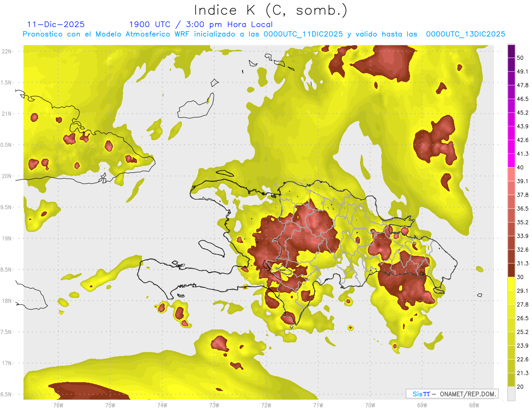Click the '74W' longitude label

click(x=162, y=405)
